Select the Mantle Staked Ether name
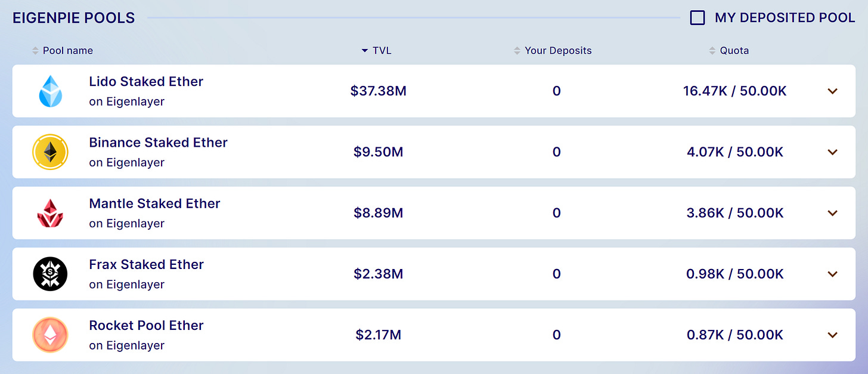Screen dimensions: 868x374 [x=154, y=203]
